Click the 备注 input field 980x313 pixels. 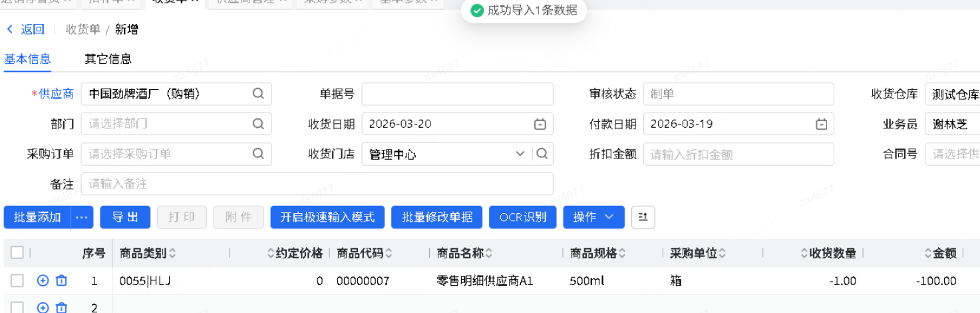coord(317,184)
